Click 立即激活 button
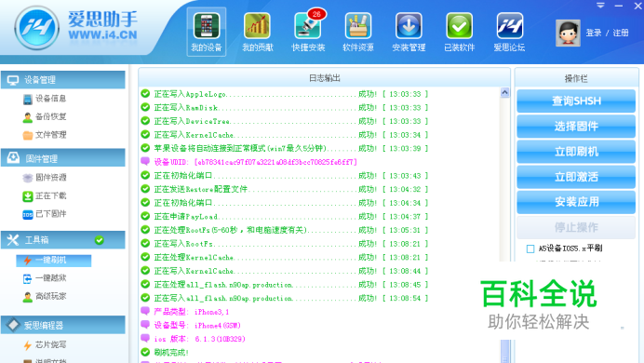Viewport: 644px width, 363px height. 576,177
